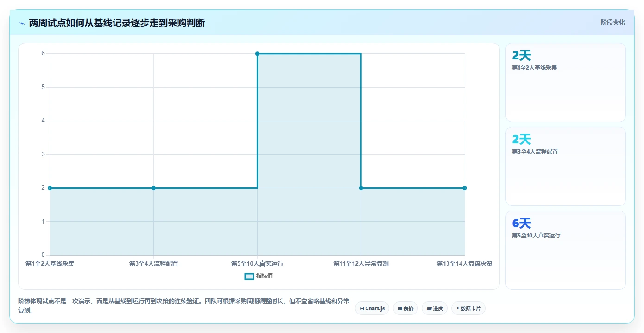Click the peak data point at value 6
Viewport: 644px width, 333px height.
[x=257, y=54]
